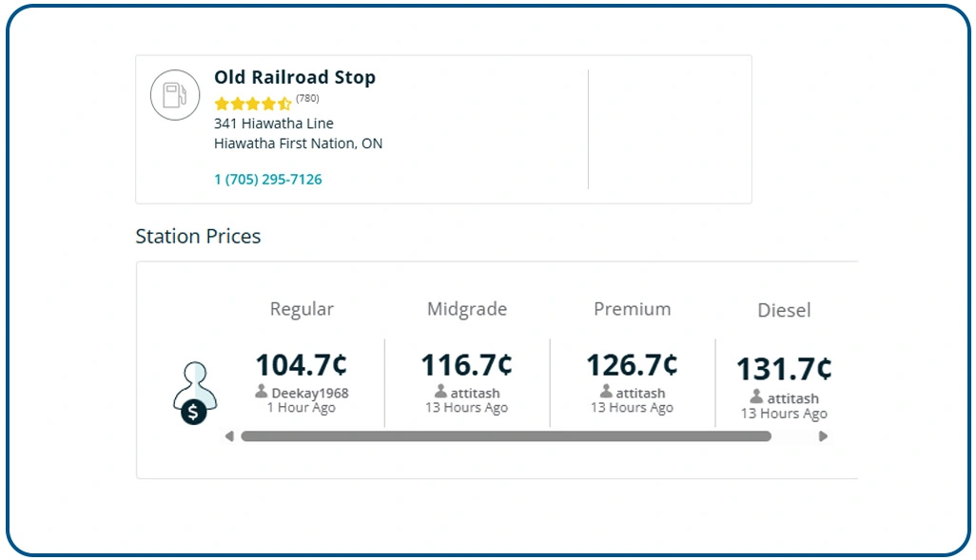Viewport: 976px width, 560px height.
Task: Select the Regular fuel column header
Action: 302,309
